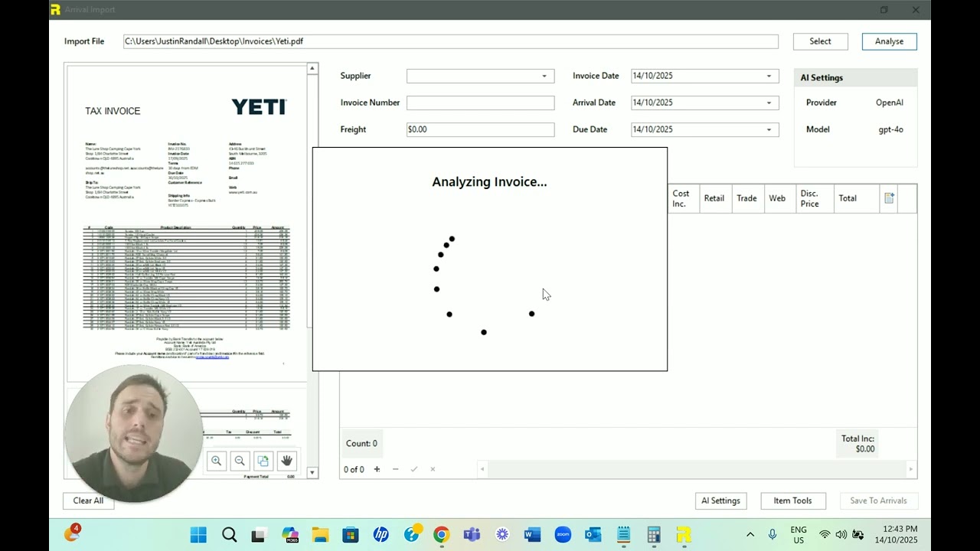Open the AI Settings button at the bottom
980x551 pixels.
[720, 500]
